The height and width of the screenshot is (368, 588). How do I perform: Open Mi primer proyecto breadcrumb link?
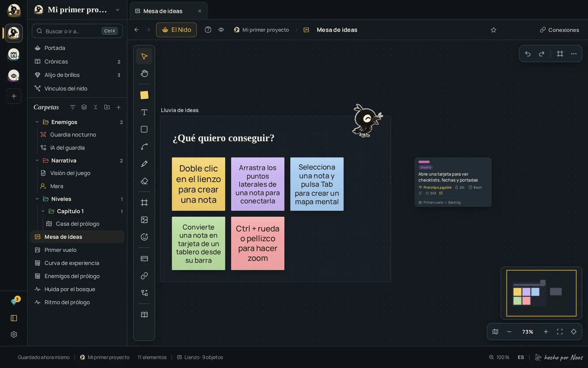[x=261, y=30]
